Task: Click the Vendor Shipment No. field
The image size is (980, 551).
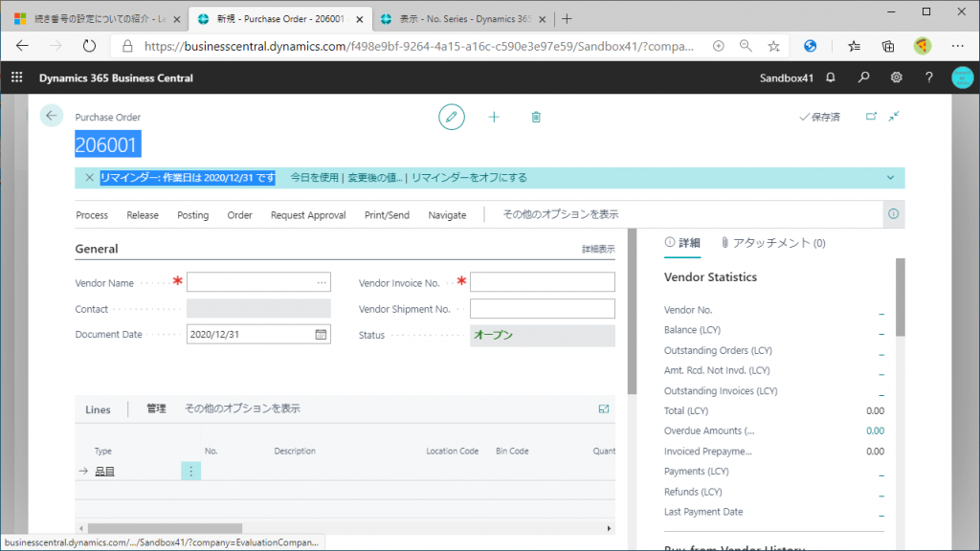Action: (543, 309)
